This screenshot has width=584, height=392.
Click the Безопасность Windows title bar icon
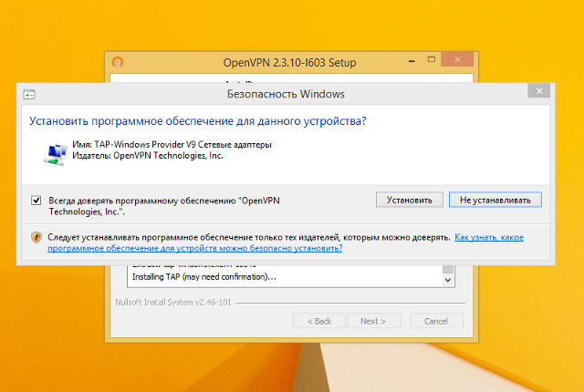[x=29, y=95]
